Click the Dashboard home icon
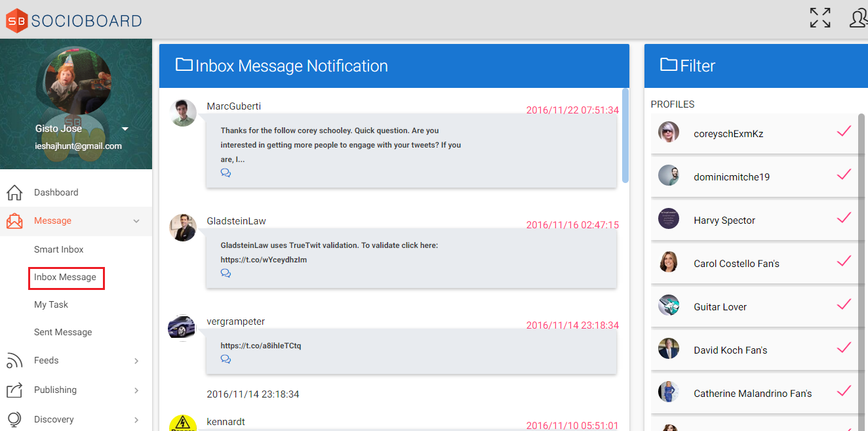 click(14, 193)
